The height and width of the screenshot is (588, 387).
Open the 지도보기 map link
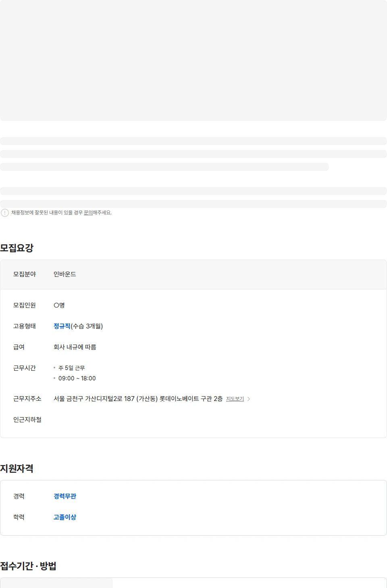[x=235, y=399]
